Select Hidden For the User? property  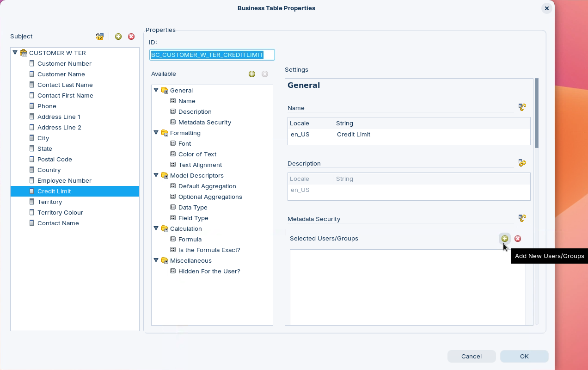pyautogui.click(x=209, y=271)
